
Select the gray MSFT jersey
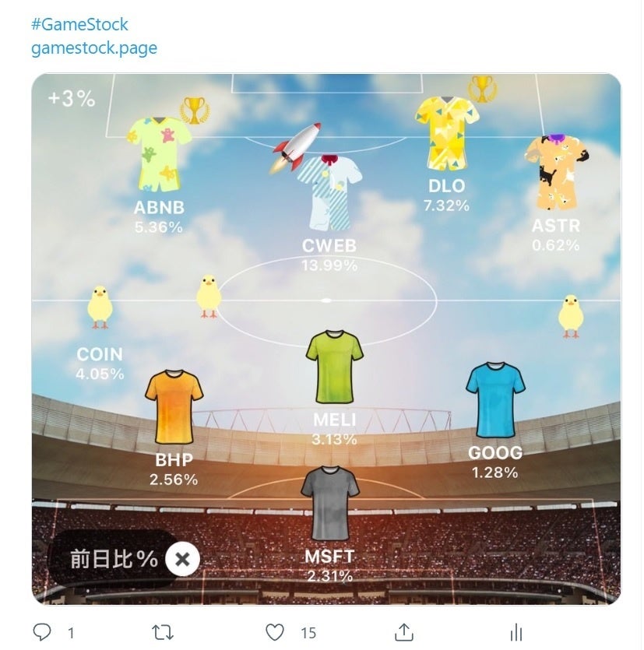330,503
